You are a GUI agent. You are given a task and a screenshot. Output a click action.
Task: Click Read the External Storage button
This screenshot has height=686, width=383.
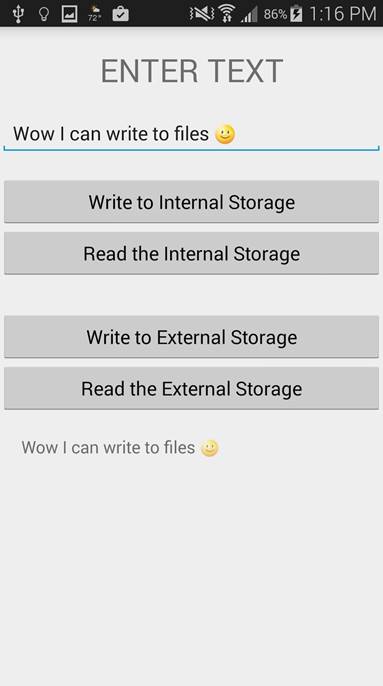[x=191, y=388]
